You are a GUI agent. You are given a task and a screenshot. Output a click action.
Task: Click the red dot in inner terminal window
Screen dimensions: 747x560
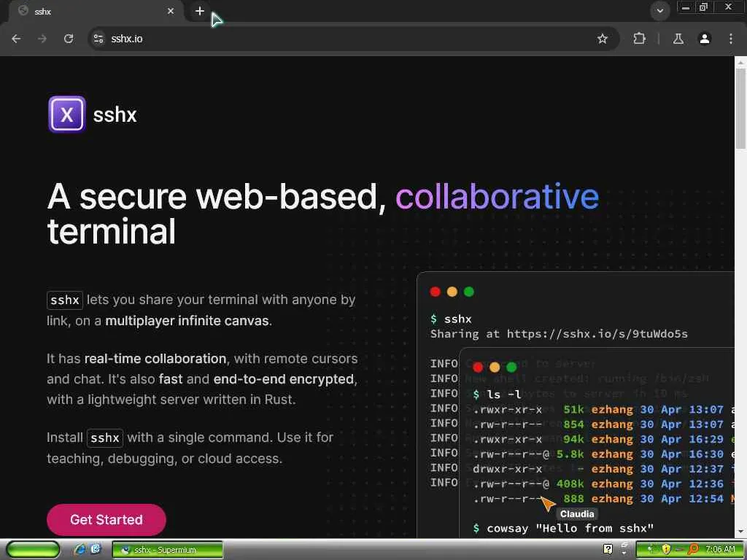coord(478,367)
